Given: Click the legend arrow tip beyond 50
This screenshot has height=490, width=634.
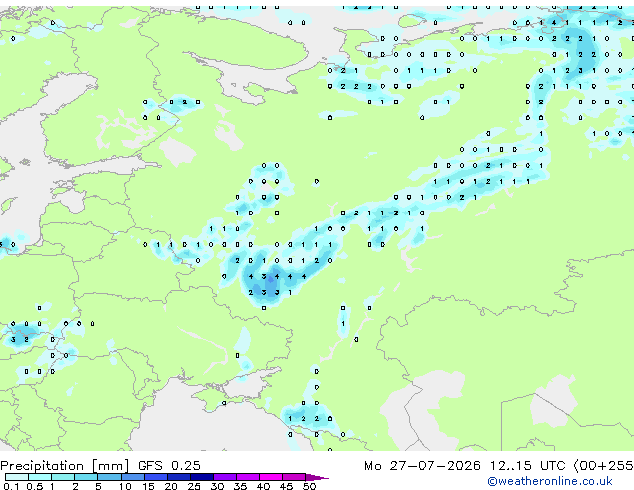Looking at the screenshot, I should [317, 477].
